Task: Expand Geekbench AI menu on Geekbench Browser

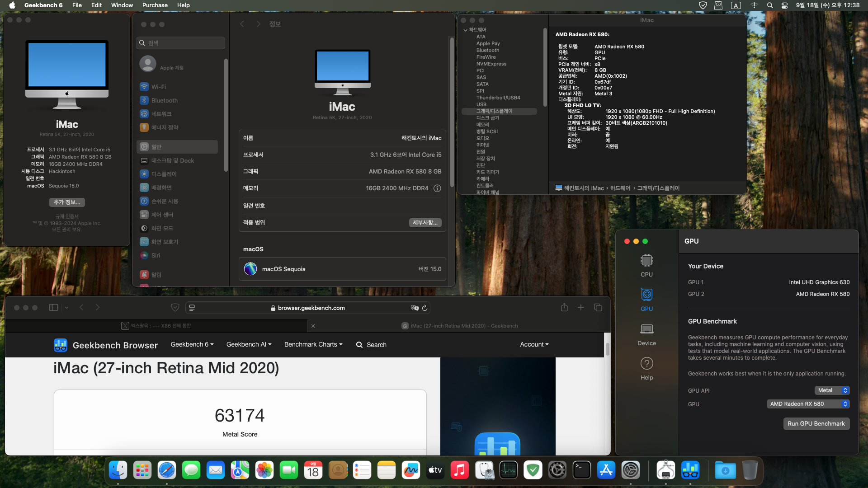Action: click(249, 344)
